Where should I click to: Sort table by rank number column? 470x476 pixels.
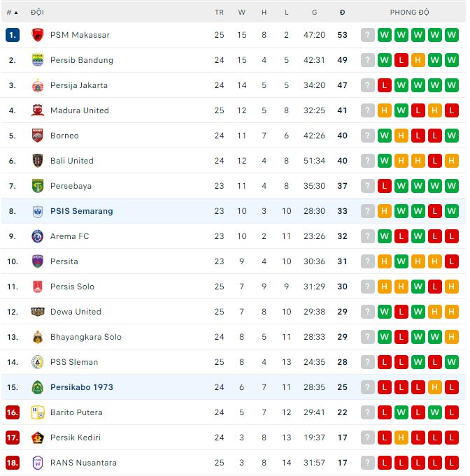pyautogui.click(x=12, y=13)
